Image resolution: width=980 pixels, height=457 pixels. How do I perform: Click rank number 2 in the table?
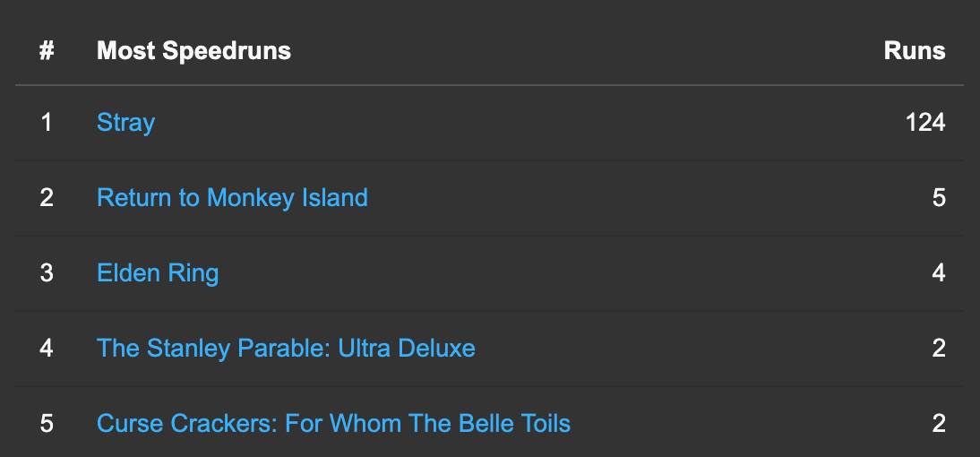pos(47,197)
